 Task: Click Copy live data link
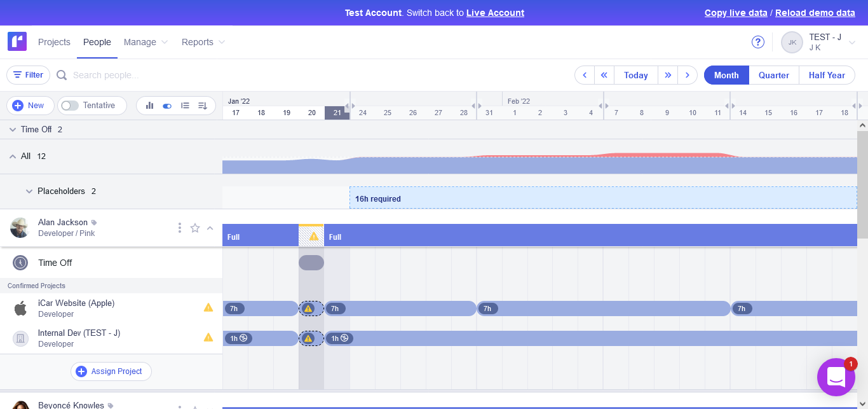click(x=736, y=13)
